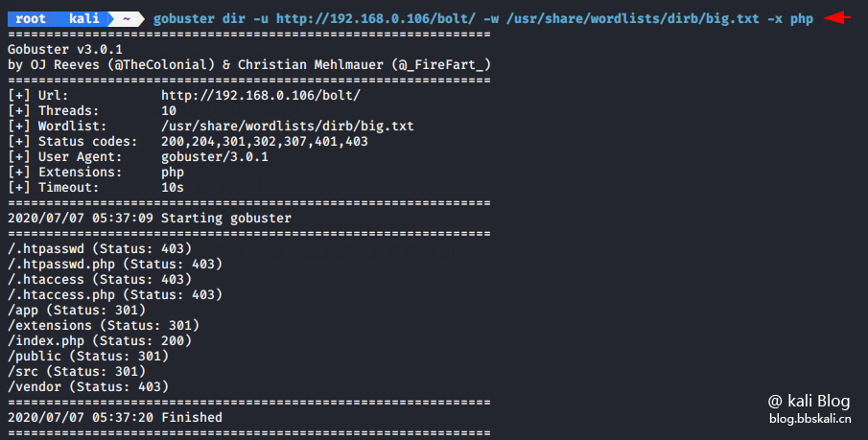Click the User Agent gobuster/3.0.1 value
Image resolution: width=868 pixels, height=440 pixels.
[214, 156]
